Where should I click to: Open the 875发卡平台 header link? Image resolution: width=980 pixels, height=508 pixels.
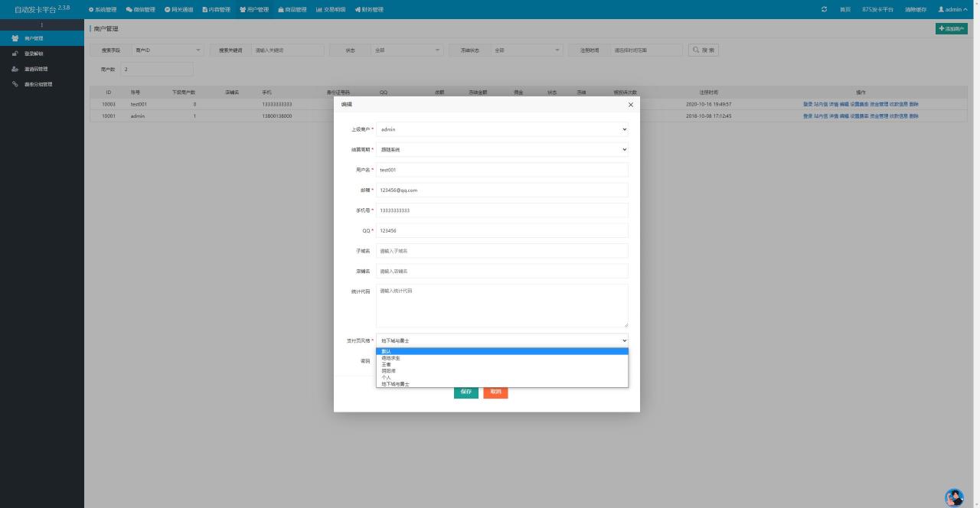pyautogui.click(x=877, y=9)
